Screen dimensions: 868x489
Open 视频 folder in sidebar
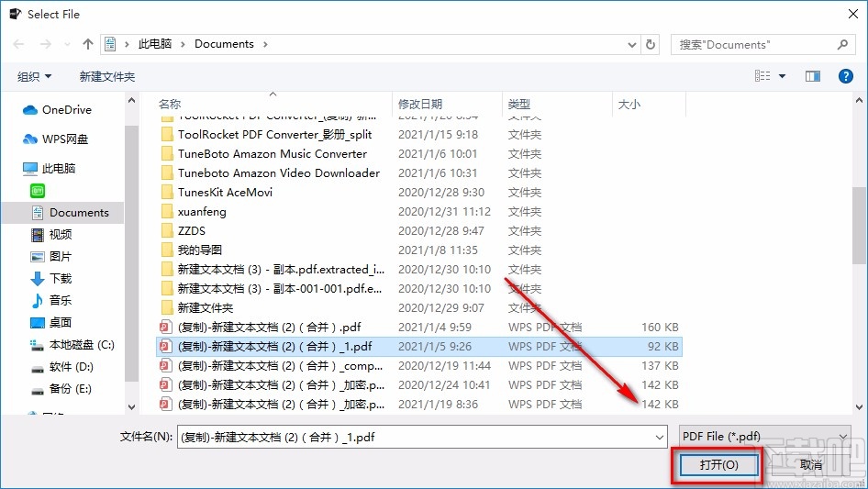[51, 234]
